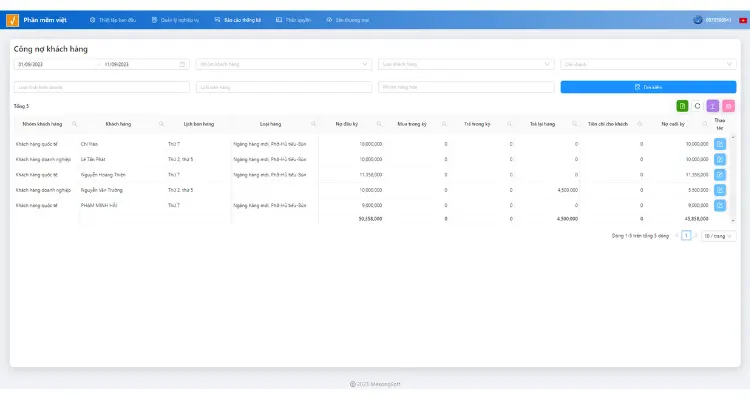This screenshot has width=750, height=400.
Task: Click the Công nợ khách hàng page title
Action: pyautogui.click(x=51, y=49)
